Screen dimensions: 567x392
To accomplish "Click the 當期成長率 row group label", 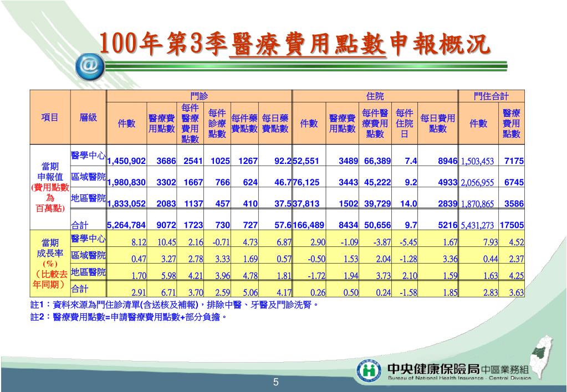I will [x=50, y=264].
